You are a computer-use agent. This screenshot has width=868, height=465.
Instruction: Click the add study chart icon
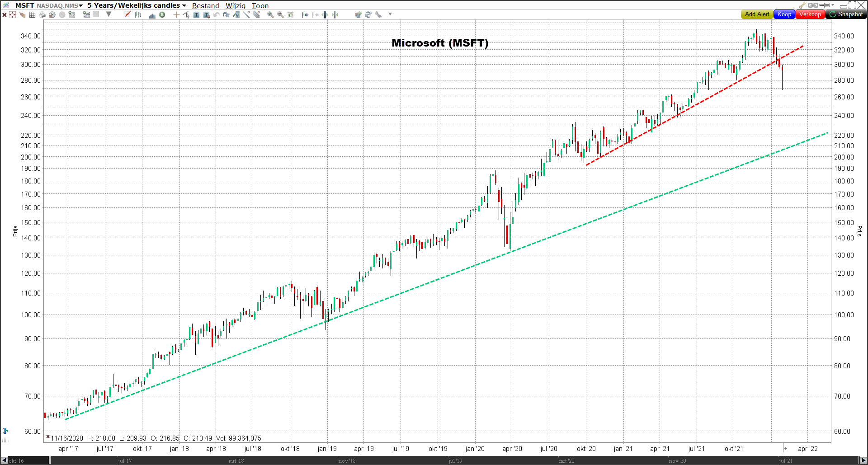[72, 14]
